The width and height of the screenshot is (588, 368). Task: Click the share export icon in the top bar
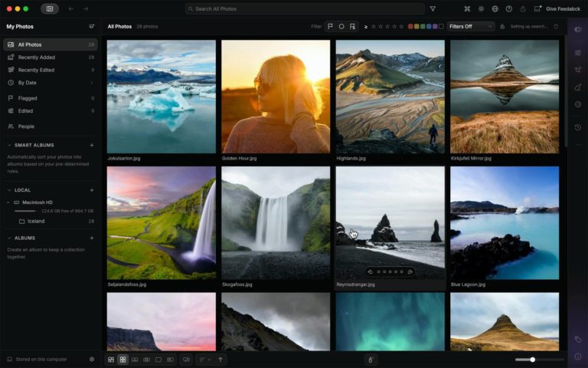tap(523, 8)
